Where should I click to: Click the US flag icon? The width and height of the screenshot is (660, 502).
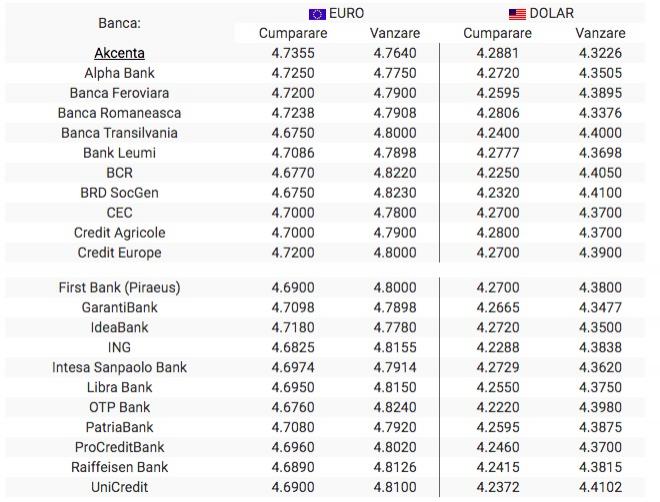[x=517, y=14]
